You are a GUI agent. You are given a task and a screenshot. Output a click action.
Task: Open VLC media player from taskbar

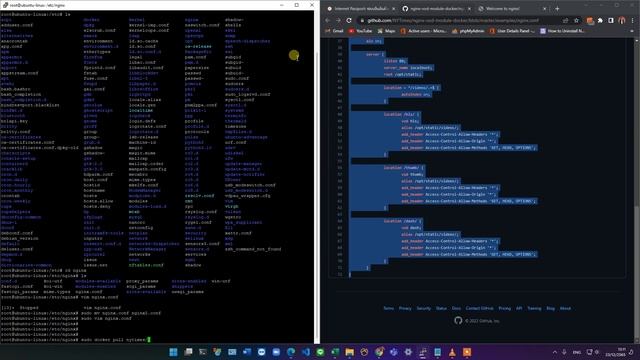click(452, 352)
